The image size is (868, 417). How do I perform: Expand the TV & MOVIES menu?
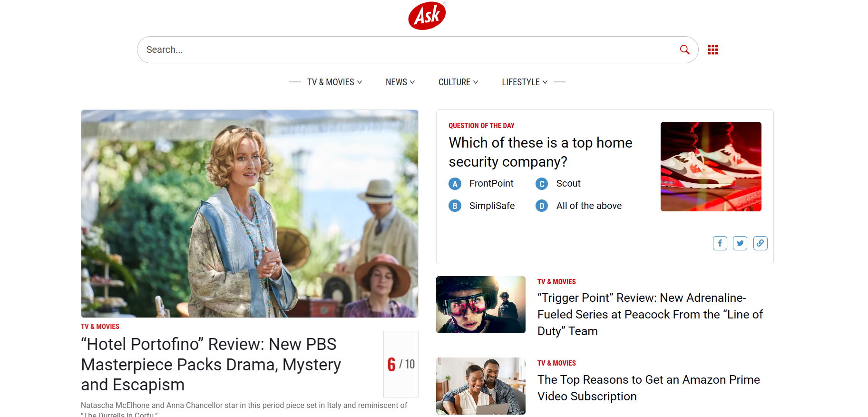tap(334, 82)
